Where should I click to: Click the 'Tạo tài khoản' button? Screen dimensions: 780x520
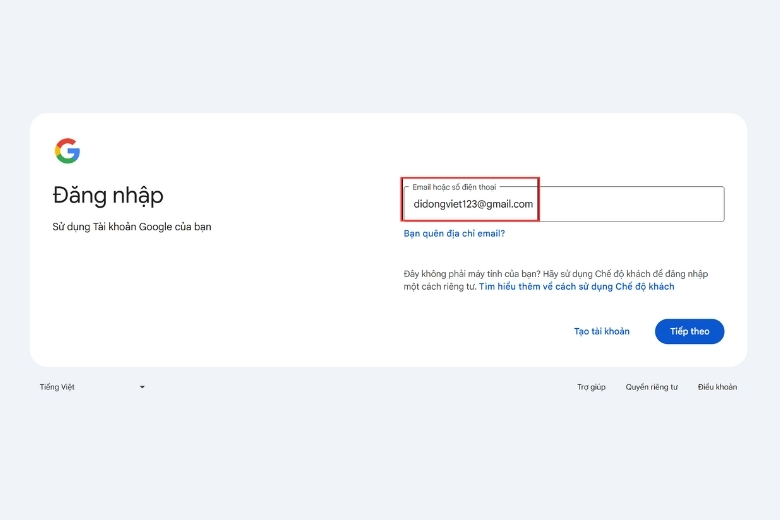601,331
